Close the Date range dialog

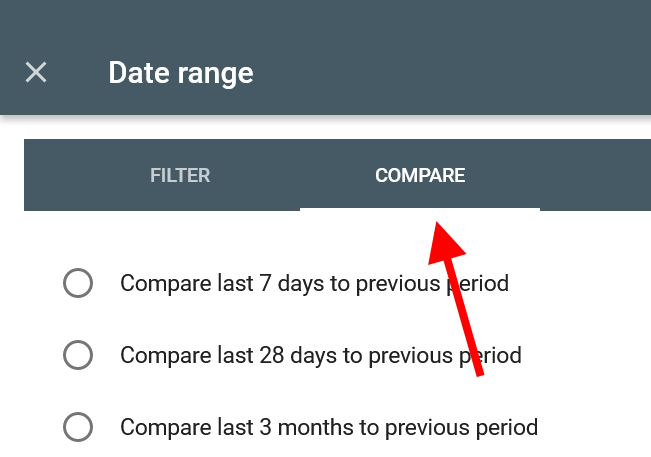pyautogui.click(x=36, y=72)
